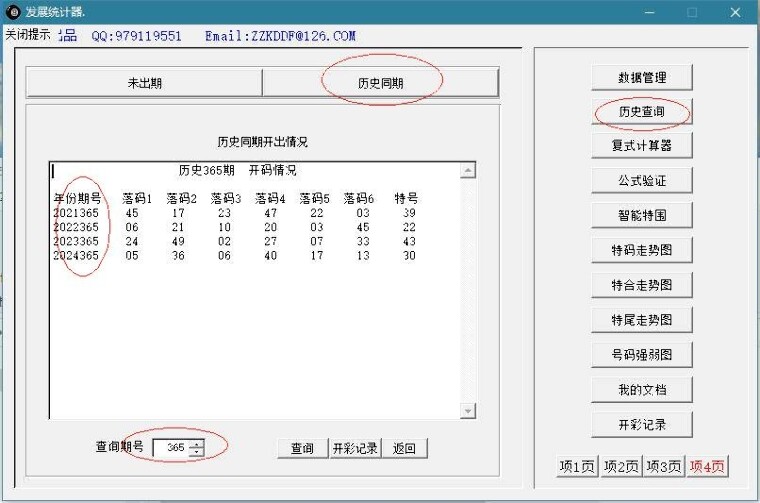Increase the 查询期号 value with up arrow
This screenshot has height=503, width=760.
(196, 443)
